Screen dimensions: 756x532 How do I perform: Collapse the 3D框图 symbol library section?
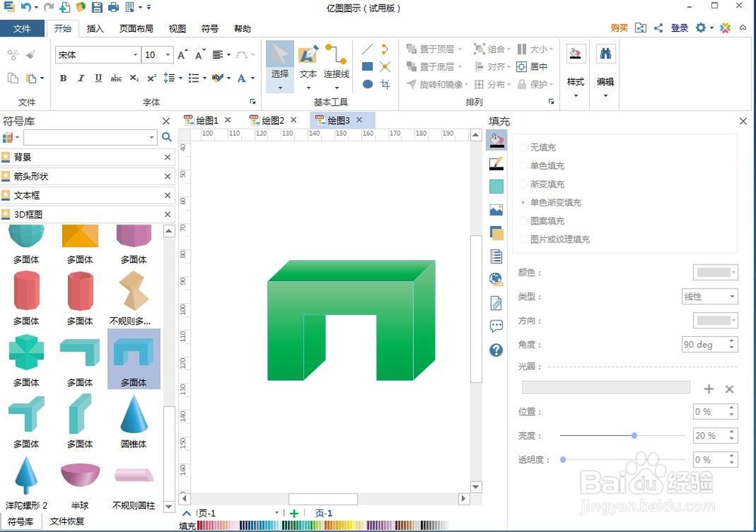click(167, 214)
